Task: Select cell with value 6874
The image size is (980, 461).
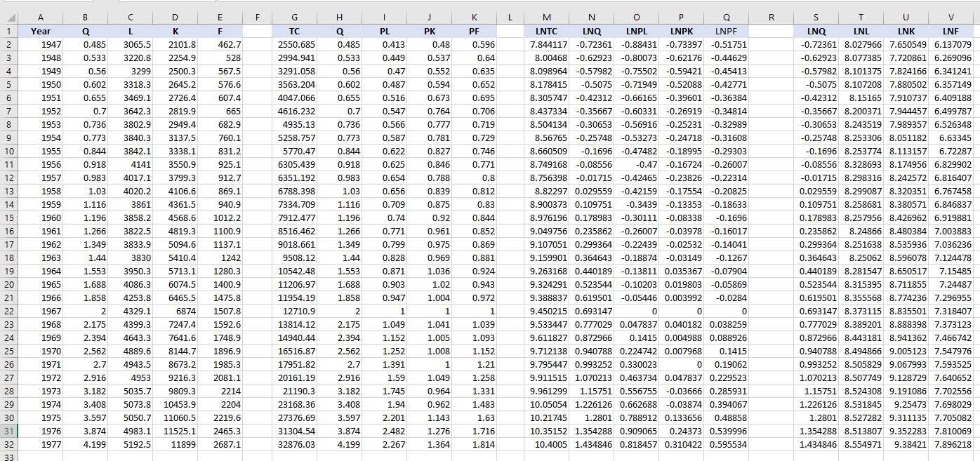Action: point(176,311)
